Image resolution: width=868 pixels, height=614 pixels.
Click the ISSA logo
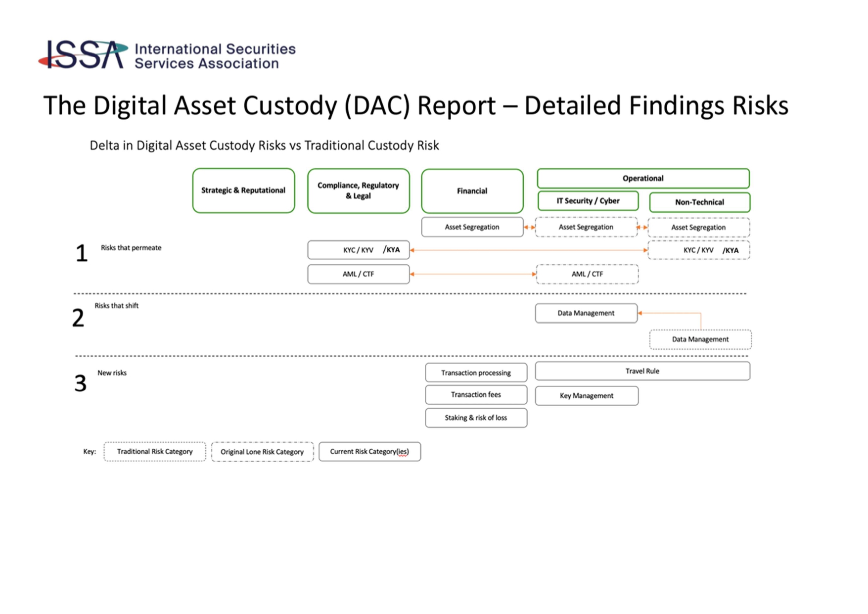pyautogui.click(x=83, y=54)
